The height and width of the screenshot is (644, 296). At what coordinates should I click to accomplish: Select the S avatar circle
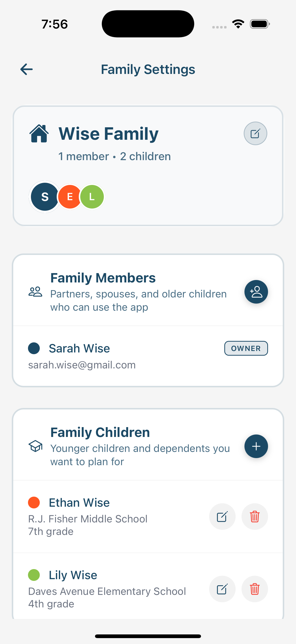[x=45, y=197]
